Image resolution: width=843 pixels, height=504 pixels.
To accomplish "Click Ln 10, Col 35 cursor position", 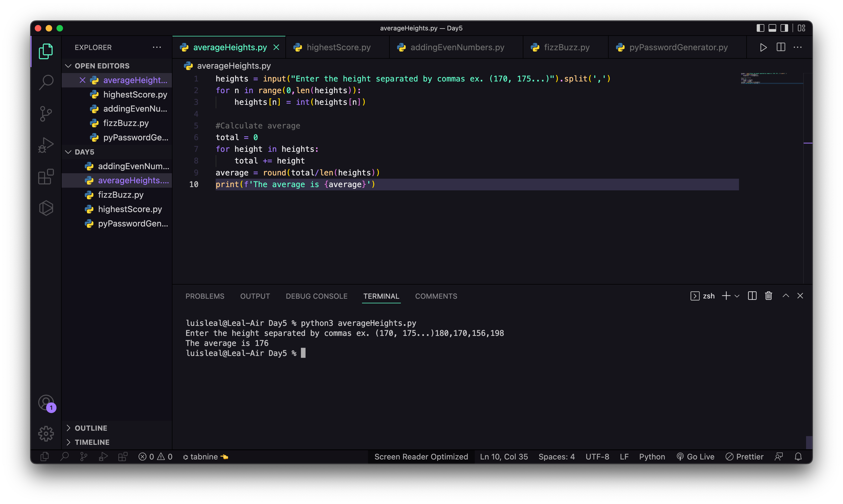I will [x=504, y=457].
